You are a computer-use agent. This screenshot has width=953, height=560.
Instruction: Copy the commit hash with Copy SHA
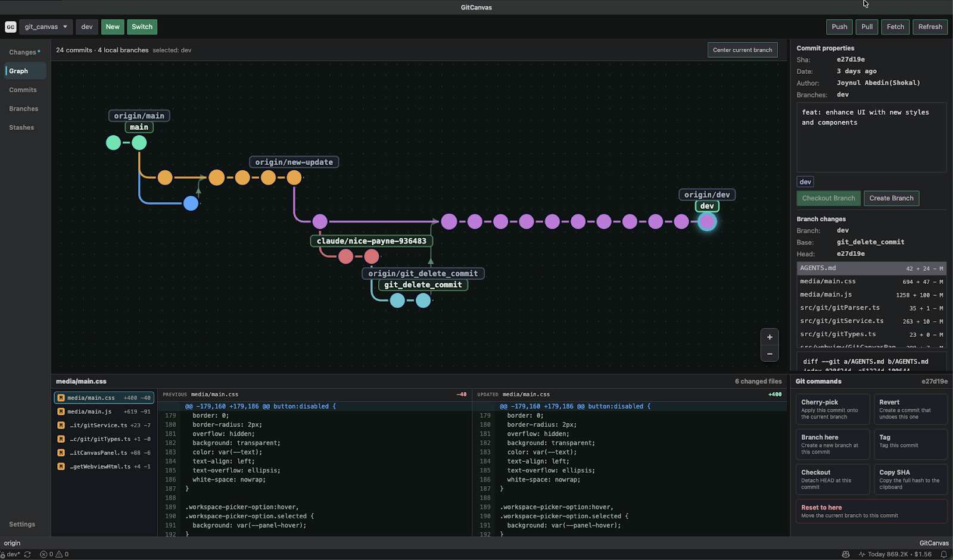tap(911, 479)
